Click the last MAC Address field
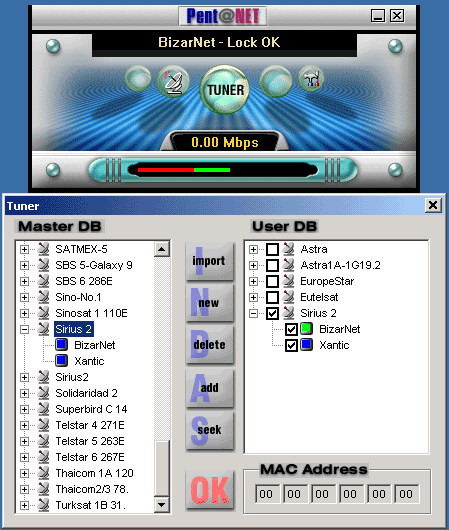 pyautogui.click(x=406, y=494)
